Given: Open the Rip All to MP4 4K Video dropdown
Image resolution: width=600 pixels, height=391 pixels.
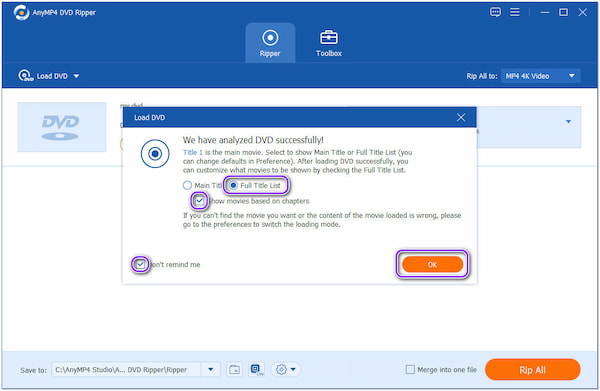Looking at the screenshot, I should (540, 76).
